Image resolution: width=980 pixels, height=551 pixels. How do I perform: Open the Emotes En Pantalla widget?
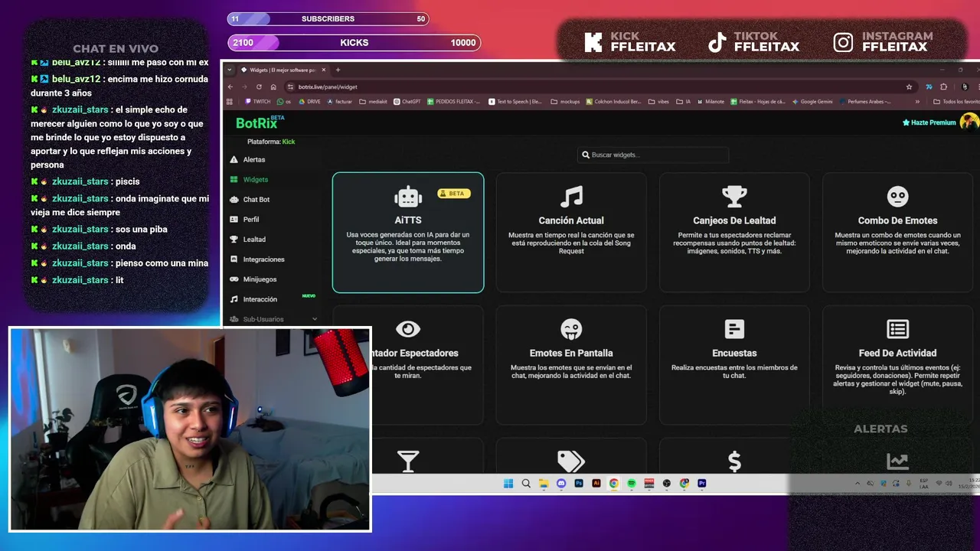pyautogui.click(x=571, y=365)
